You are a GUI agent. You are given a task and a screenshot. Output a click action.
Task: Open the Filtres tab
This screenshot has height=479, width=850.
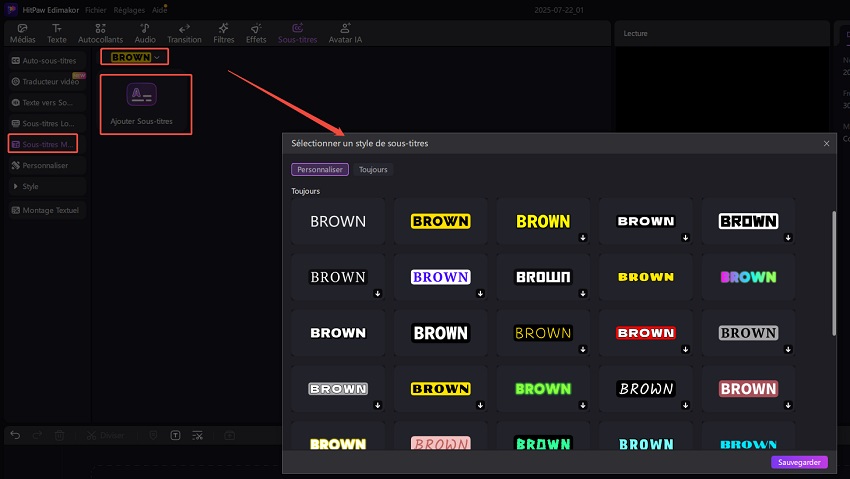click(222, 33)
